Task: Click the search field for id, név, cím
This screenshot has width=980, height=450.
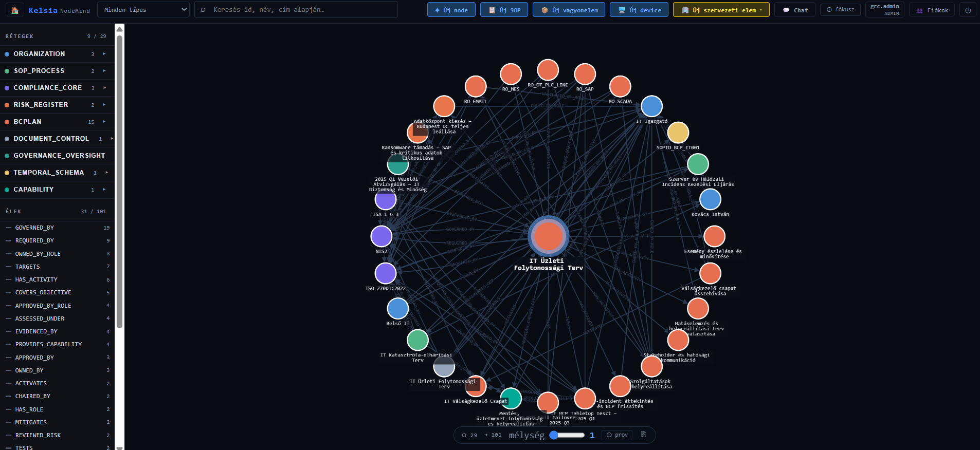Action: (x=296, y=10)
